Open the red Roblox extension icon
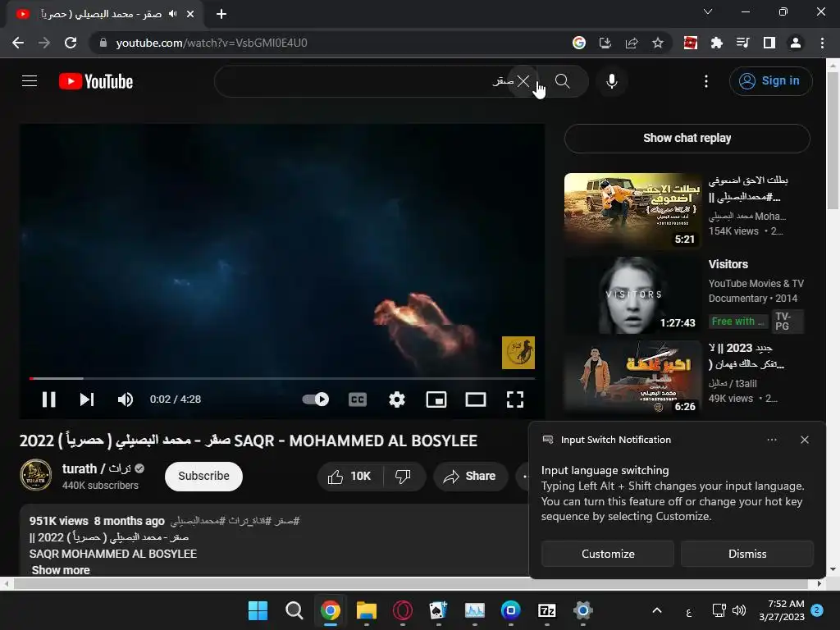 (x=691, y=43)
